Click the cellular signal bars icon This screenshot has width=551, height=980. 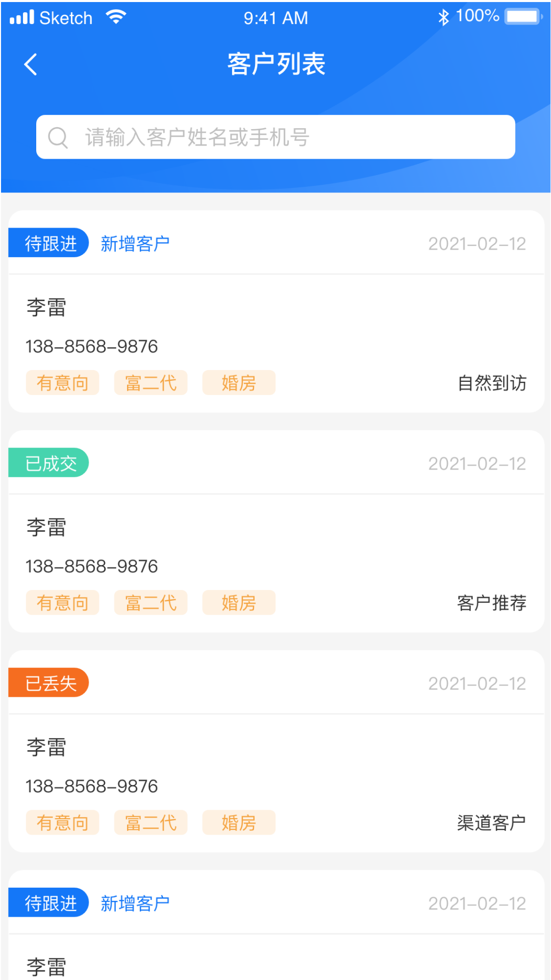point(22,17)
